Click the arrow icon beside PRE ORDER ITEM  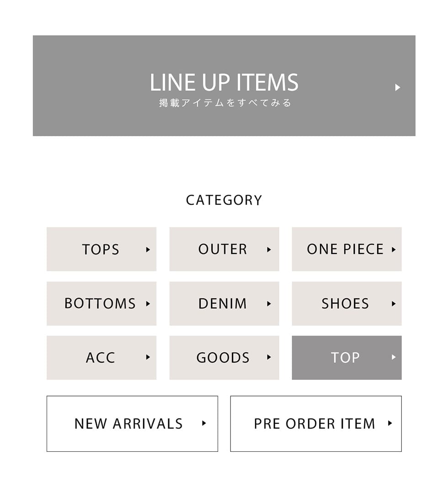coord(389,424)
